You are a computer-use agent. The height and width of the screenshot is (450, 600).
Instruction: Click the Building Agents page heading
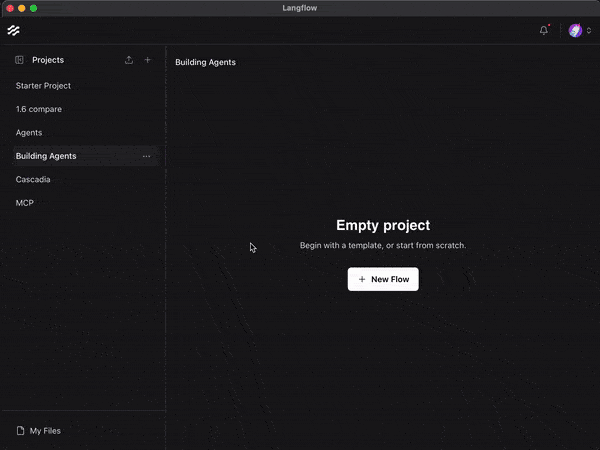click(x=205, y=62)
